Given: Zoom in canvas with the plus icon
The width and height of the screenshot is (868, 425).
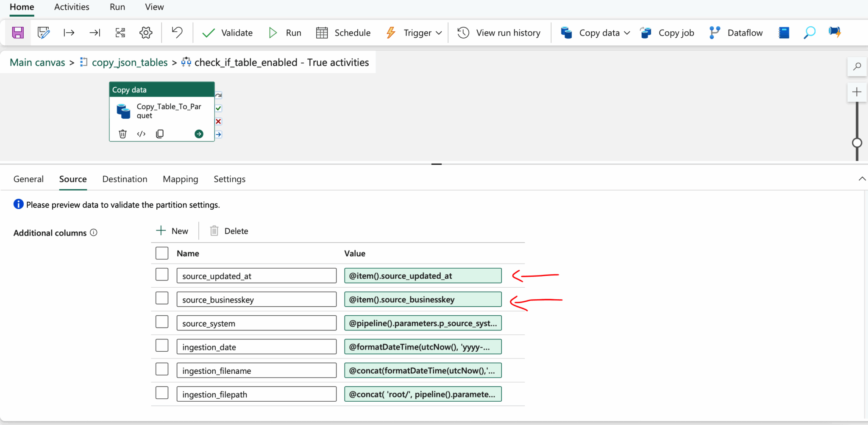Looking at the screenshot, I should pyautogui.click(x=857, y=92).
